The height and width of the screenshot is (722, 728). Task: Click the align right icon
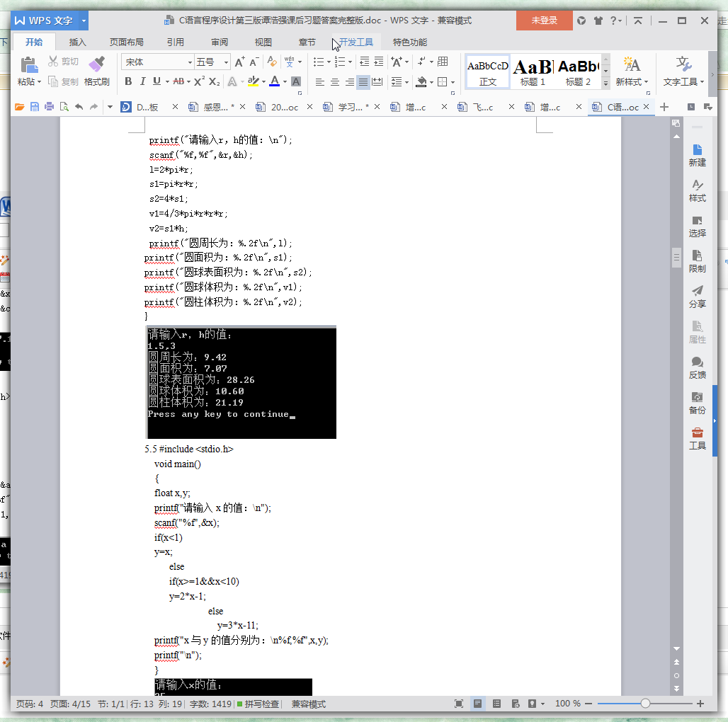coord(350,82)
